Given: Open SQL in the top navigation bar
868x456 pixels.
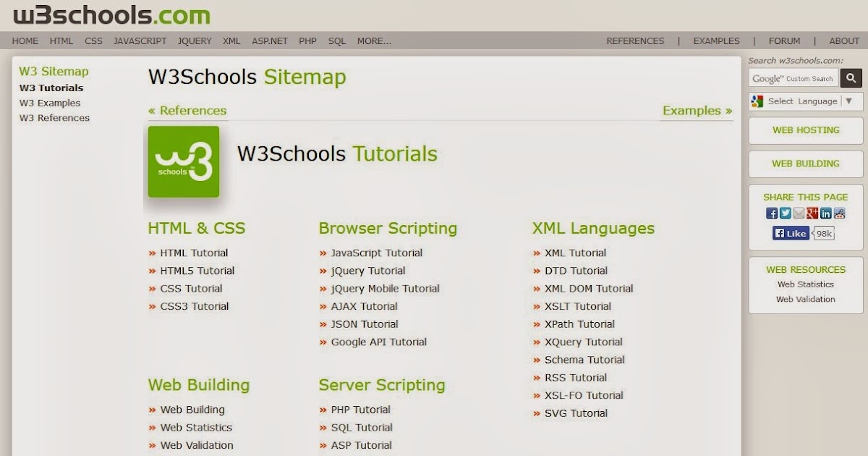Looking at the screenshot, I should (337, 41).
